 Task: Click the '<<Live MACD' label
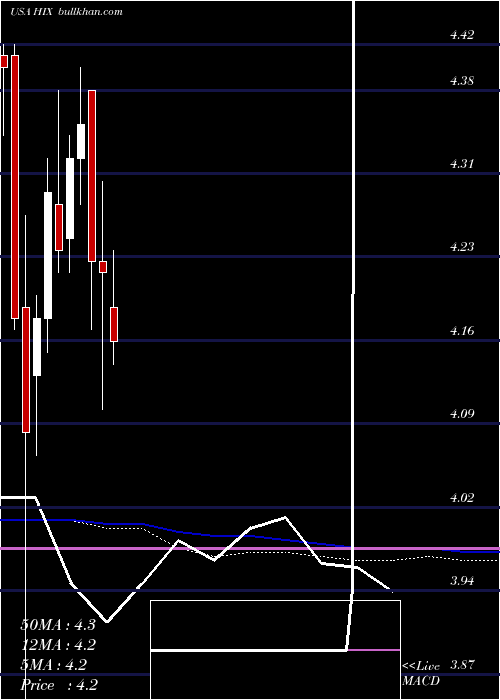(421, 673)
